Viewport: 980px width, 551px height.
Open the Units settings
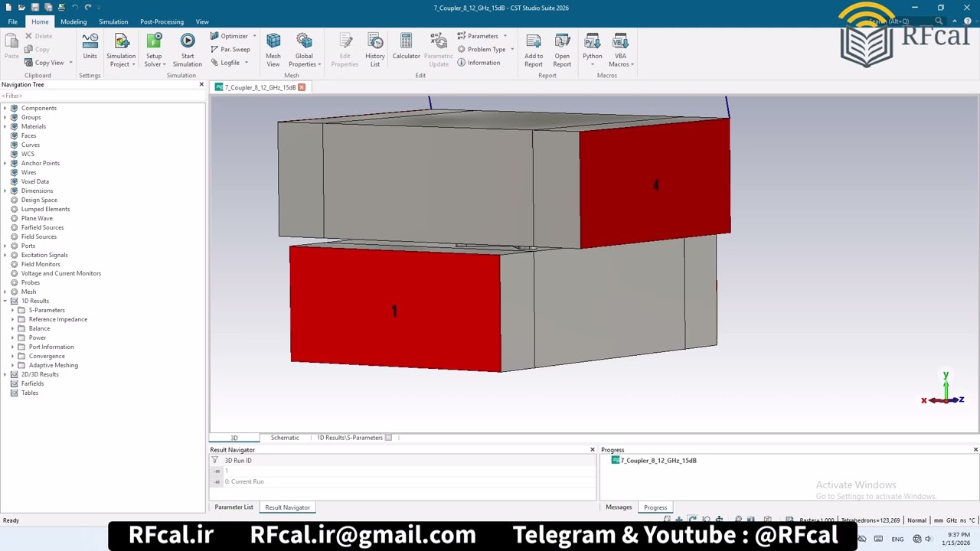pos(90,46)
